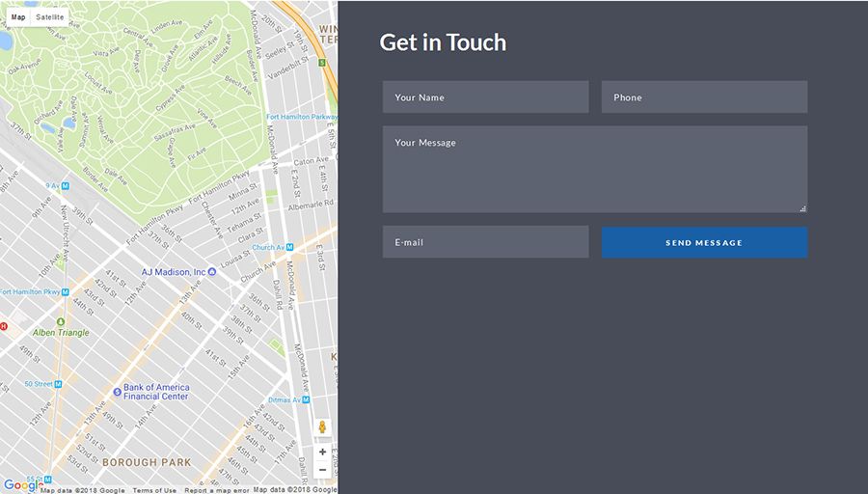Click the BOROUGH PARK neighborhood label
Image resolution: width=868 pixels, height=494 pixels.
pos(147,462)
